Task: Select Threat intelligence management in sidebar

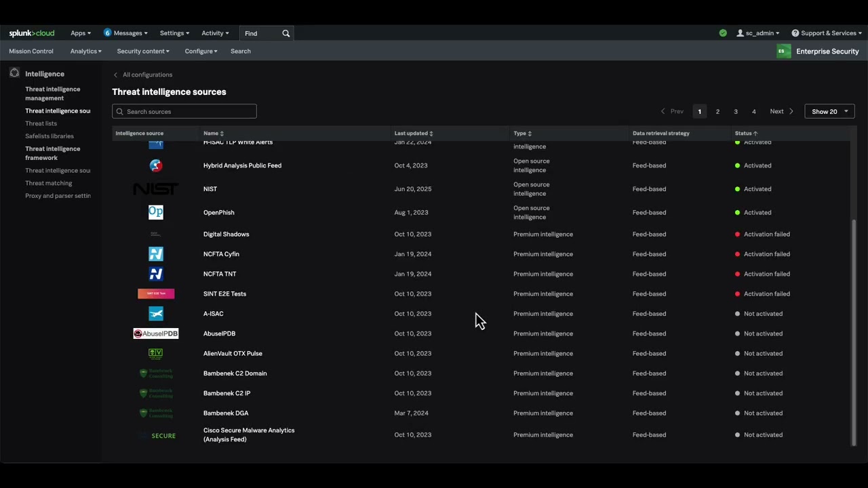Action: click(53, 94)
